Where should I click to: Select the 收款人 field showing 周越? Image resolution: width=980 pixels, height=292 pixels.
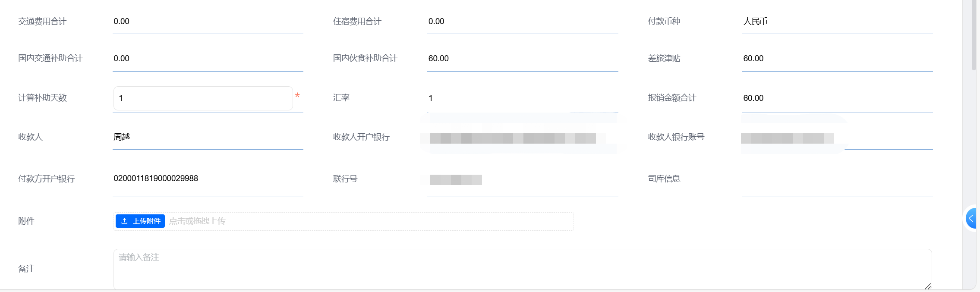click(x=208, y=137)
